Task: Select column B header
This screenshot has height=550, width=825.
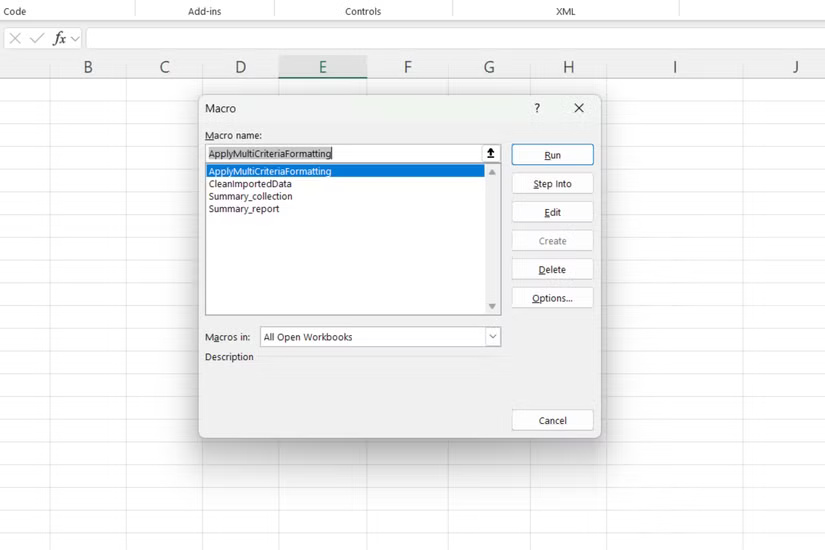Action: tap(88, 67)
